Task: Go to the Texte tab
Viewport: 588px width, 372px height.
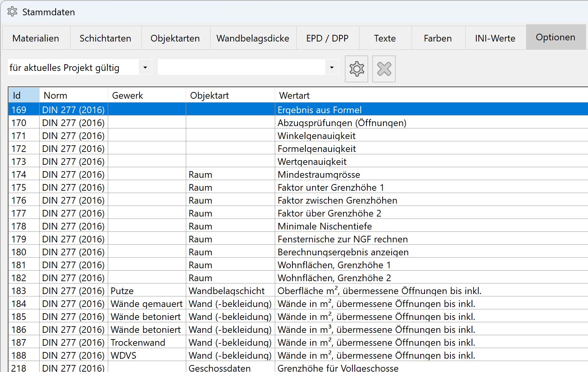Action: click(385, 38)
